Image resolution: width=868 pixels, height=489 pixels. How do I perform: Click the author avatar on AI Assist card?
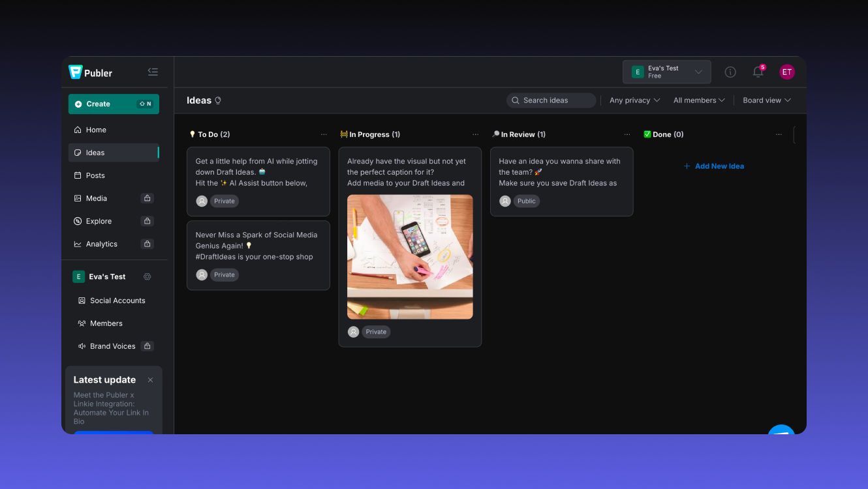pos(202,201)
